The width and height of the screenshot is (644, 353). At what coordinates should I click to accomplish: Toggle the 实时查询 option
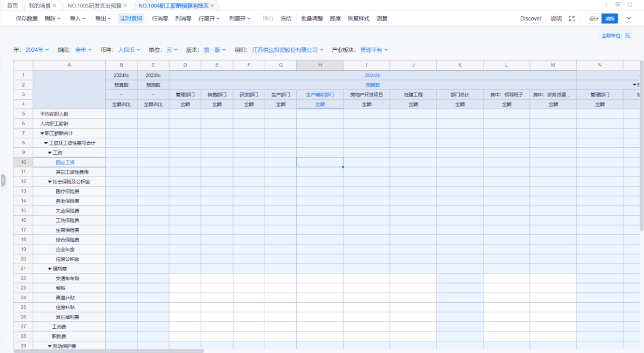click(131, 19)
